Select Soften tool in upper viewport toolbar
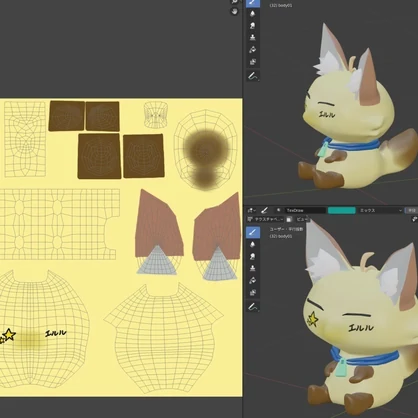The width and height of the screenshot is (418, 418). tap(253, 14)
